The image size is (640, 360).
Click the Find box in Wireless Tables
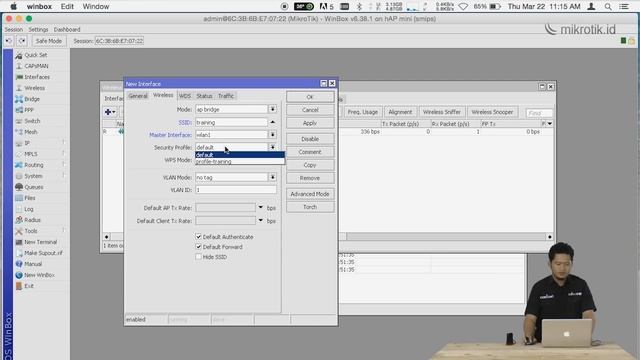coord(539,113)
